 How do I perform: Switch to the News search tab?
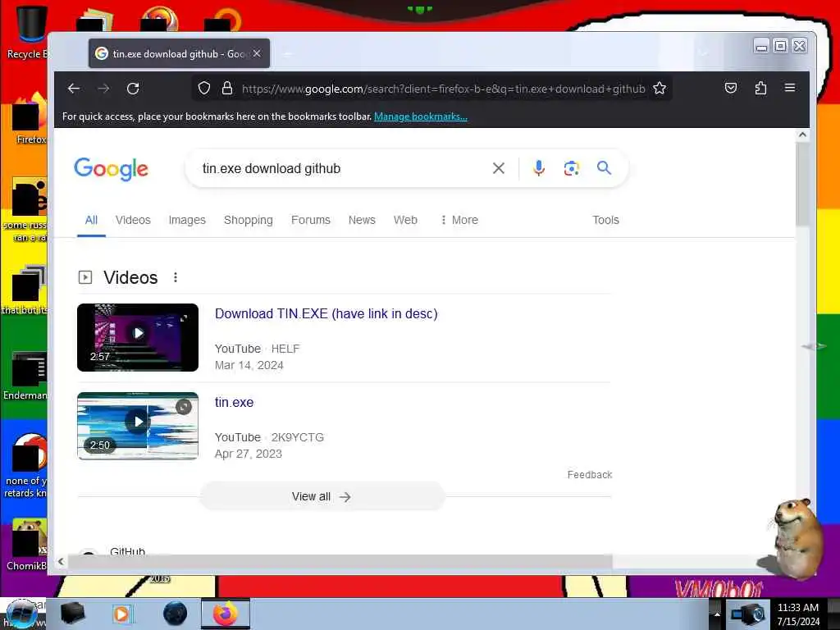pyautogui.click(x=362, y=220)
